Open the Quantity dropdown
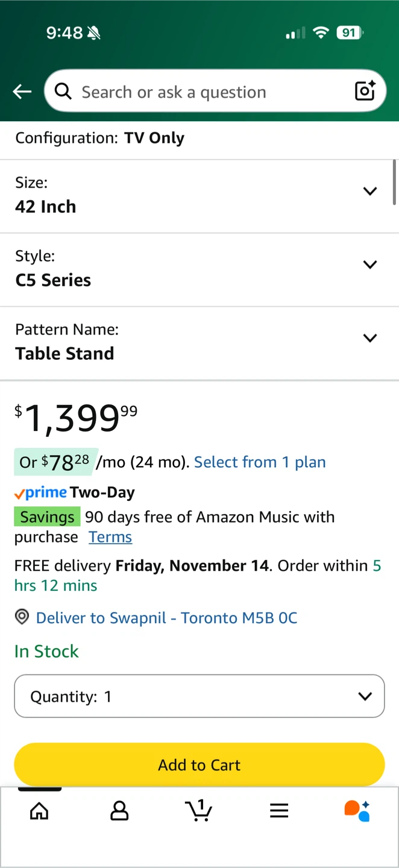This screenshot has width=399, height=868. click(x=199, y=696)
